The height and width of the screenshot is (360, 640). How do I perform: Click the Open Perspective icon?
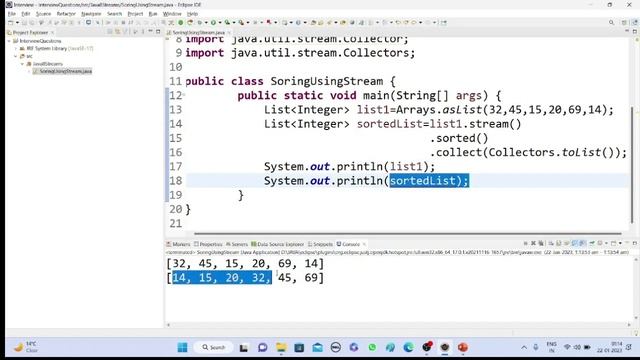tap(624, 22)
